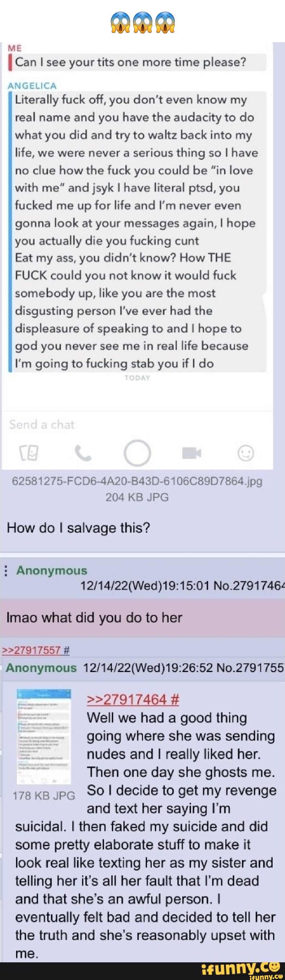Follow the >>27917557 reply link

pyautogui.click(x=36, y=650)
